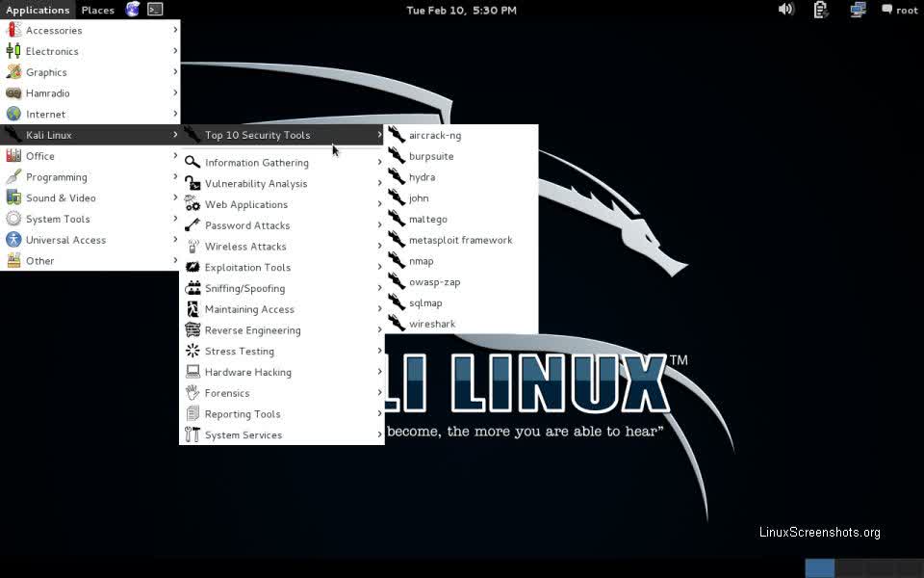This screenshot has height=578, width=924.
Task: Click the network status icon in the tray
Action: [856, 10]
